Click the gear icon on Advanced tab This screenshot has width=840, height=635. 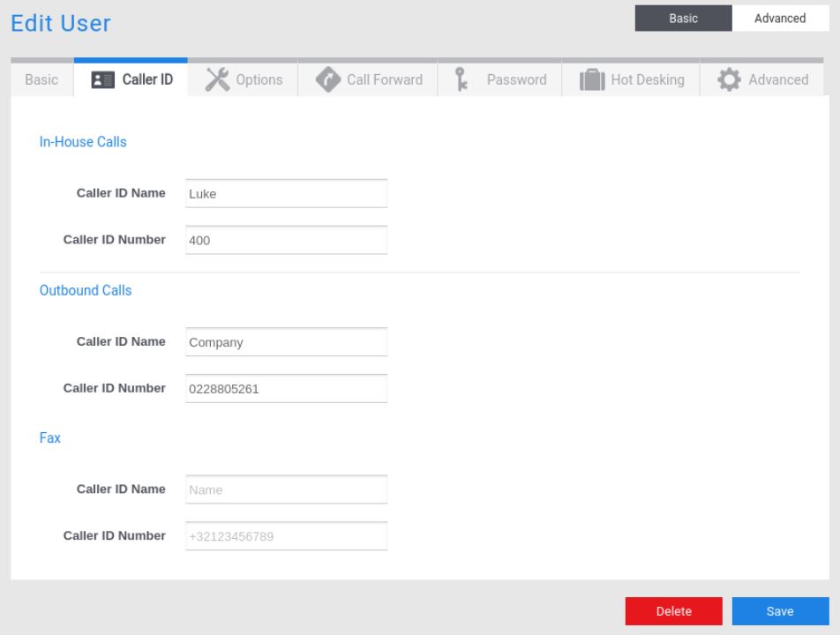click(729, 79)
